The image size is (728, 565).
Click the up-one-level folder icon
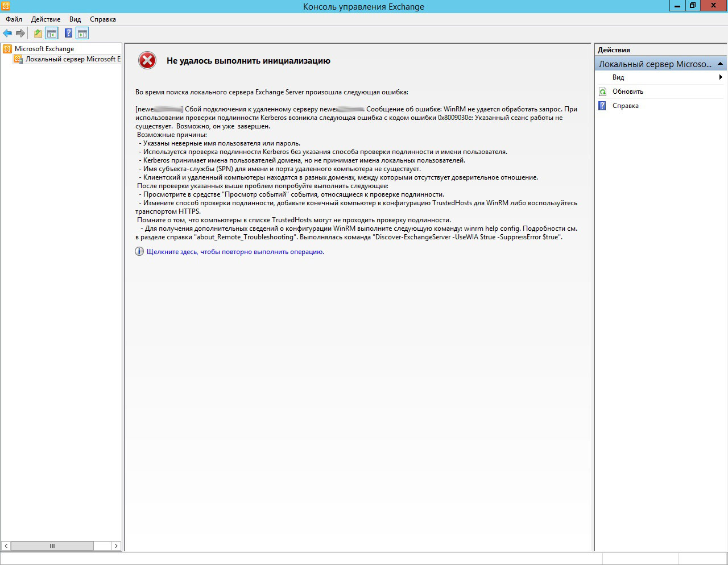[x=38, y=34]
